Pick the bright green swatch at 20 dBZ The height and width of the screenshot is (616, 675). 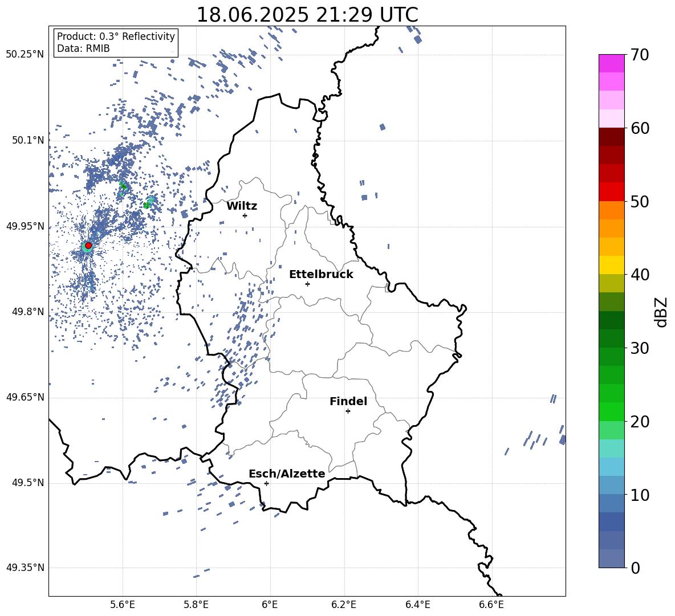click(x=611, y=412)
